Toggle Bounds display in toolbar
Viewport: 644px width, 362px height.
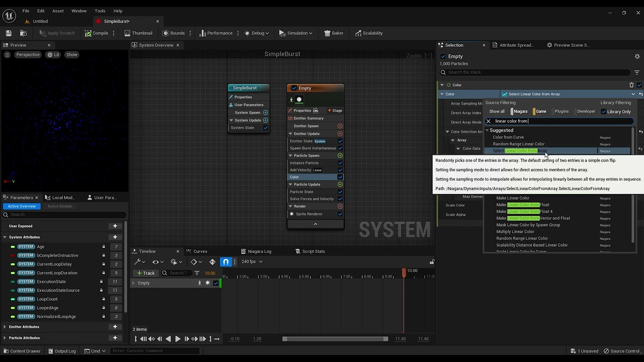[x=174, y=33]
